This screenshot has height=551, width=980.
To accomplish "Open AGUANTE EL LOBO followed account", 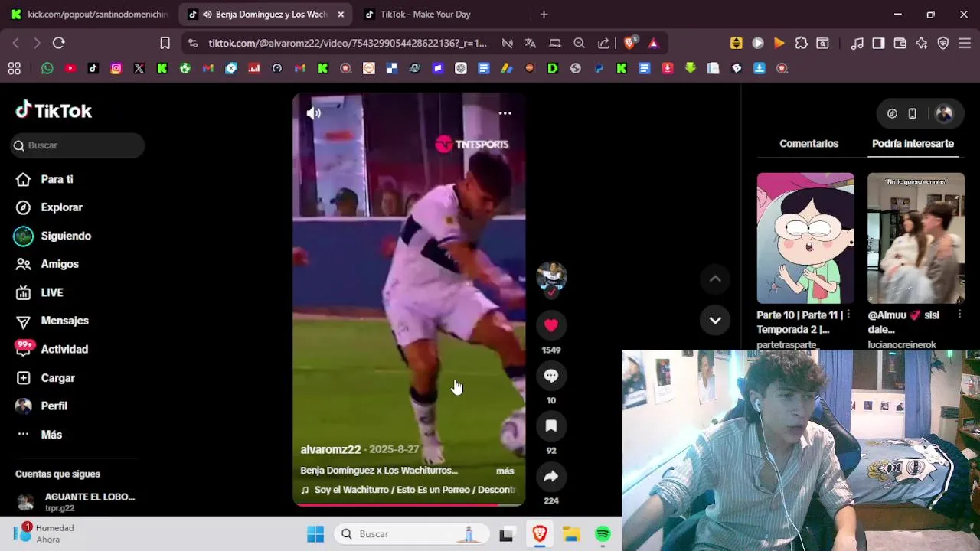I will tap(77, 502).
